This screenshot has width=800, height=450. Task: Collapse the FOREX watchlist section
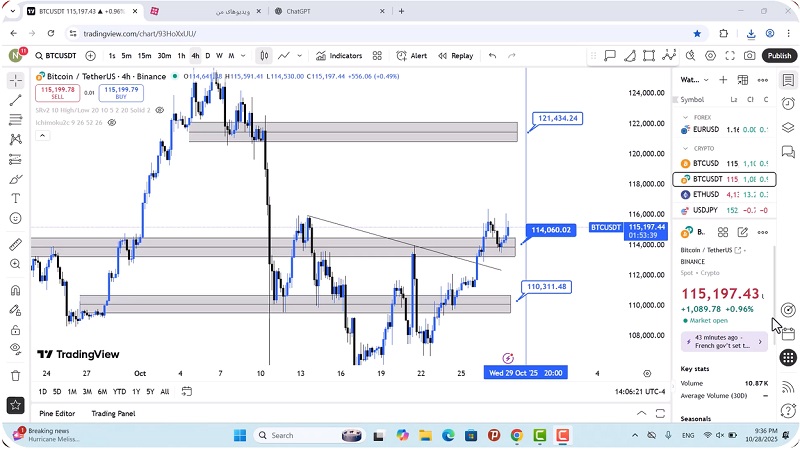[685, 117]
